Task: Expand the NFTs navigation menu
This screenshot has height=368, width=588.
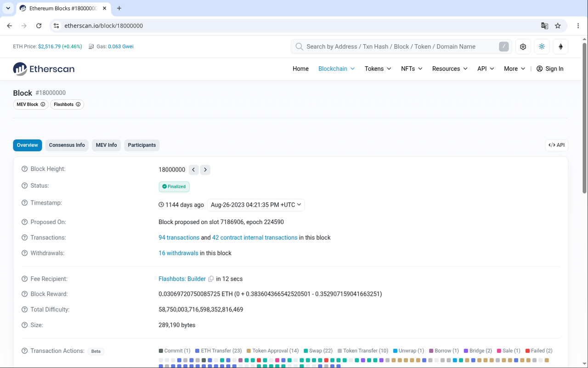Action: pos(412,69)
